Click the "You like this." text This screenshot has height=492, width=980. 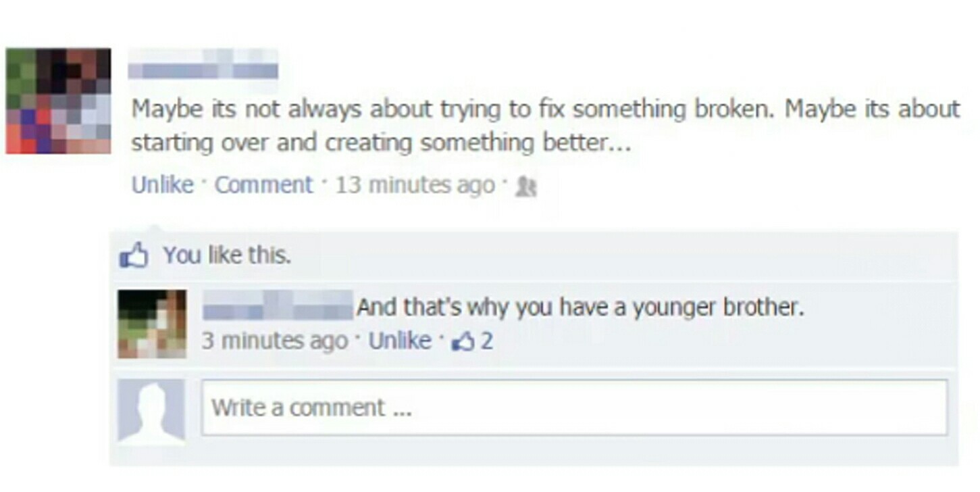point(228,255)
